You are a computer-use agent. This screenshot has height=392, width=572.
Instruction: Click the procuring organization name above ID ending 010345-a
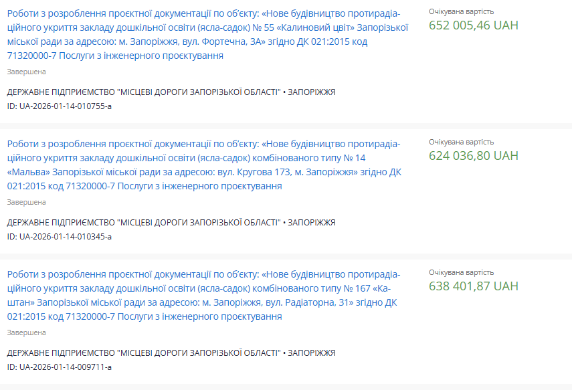point(143,222)
